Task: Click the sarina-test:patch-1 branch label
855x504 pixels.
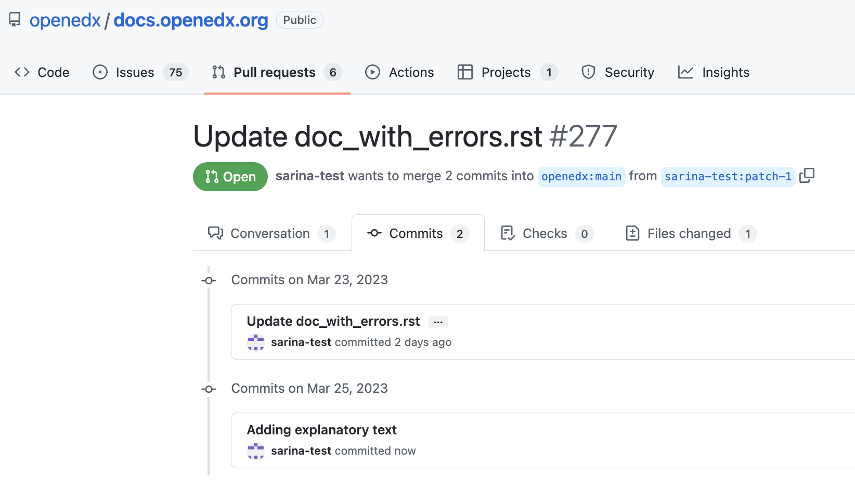Action: pos(728,177)
